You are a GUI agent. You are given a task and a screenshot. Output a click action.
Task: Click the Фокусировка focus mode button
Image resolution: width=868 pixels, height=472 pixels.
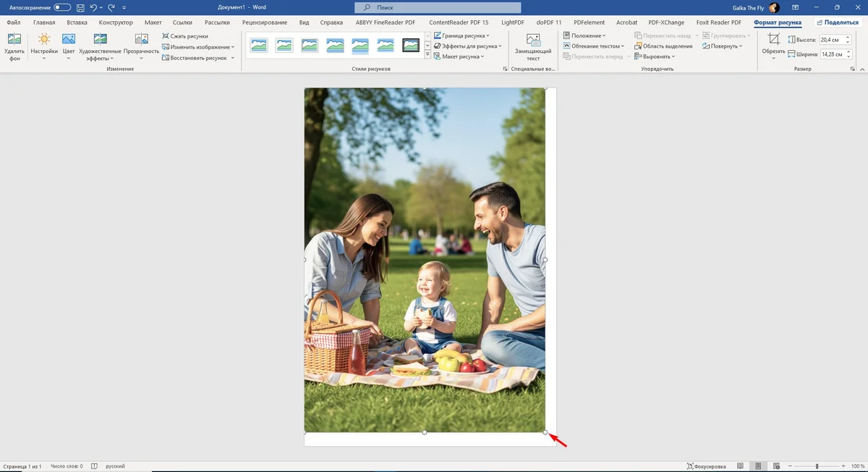706,466
